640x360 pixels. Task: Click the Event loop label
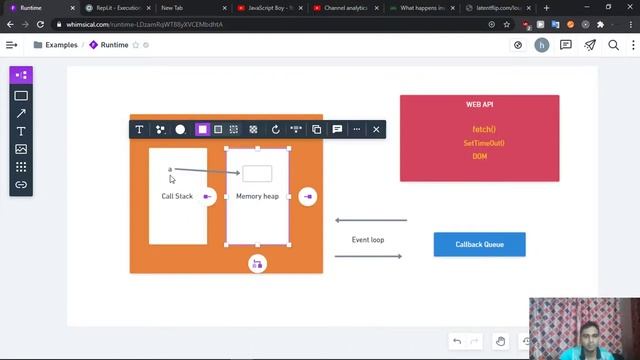click(x=368, y=240)
